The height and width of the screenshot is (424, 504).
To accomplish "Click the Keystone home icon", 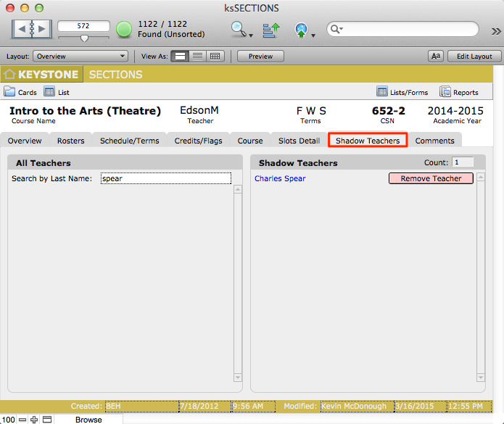I will pos(9,75).
